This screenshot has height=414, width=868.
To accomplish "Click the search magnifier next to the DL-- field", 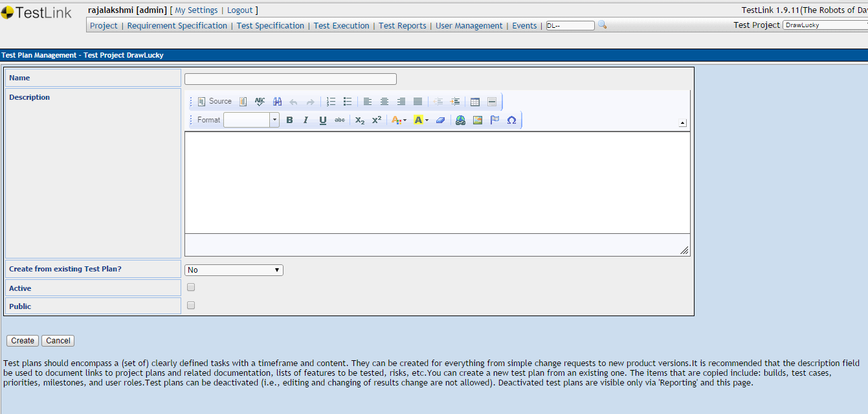I will 602,23.
